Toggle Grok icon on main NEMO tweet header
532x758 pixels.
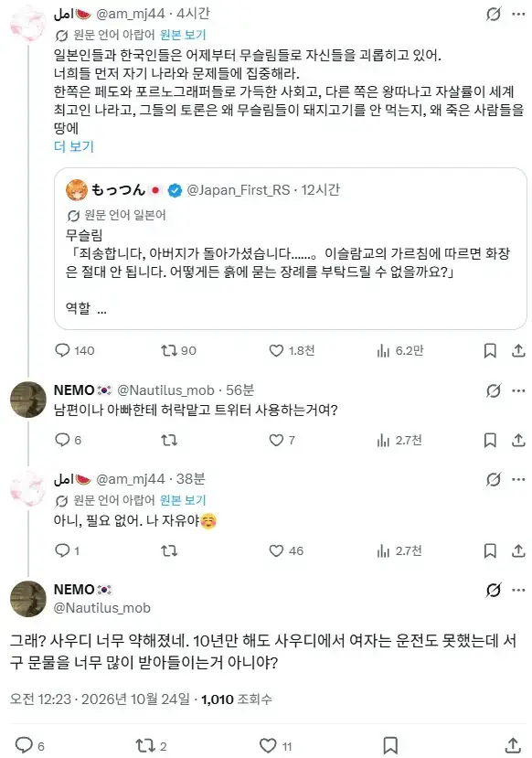coord(493,590)
